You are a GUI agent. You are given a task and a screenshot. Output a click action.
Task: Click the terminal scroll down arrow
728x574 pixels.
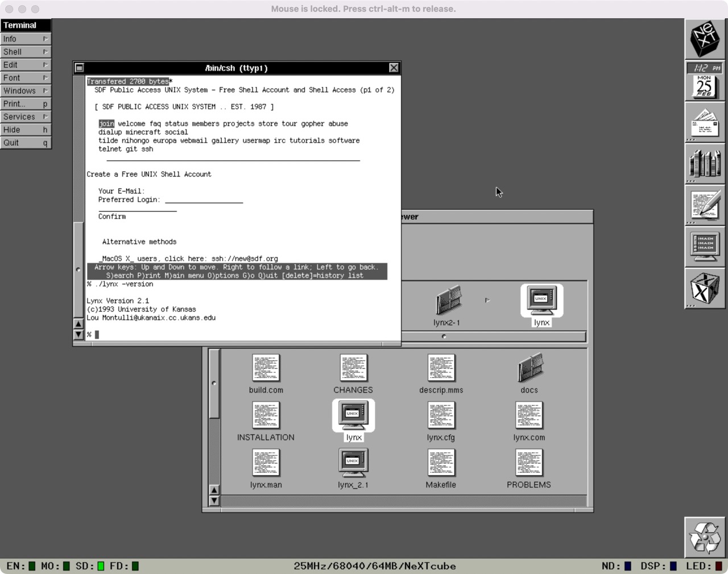(78, 335)
